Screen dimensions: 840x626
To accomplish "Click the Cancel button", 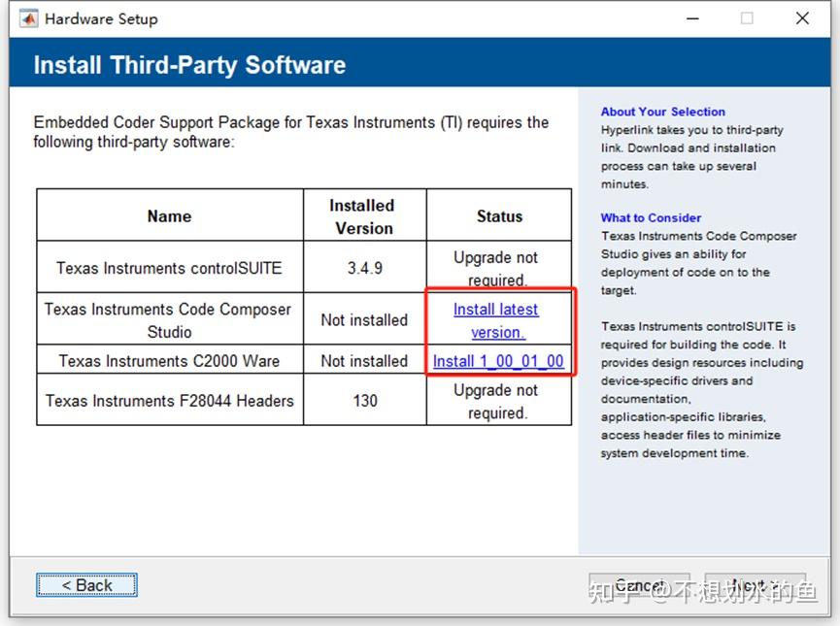I will (x=639, y=586).
